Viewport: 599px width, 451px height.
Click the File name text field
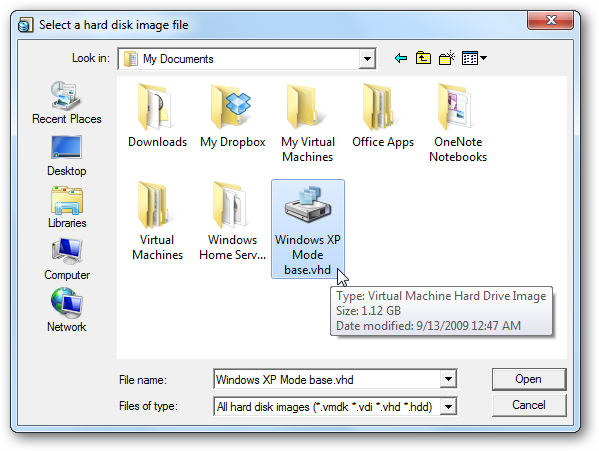click(x=327, y=379)
